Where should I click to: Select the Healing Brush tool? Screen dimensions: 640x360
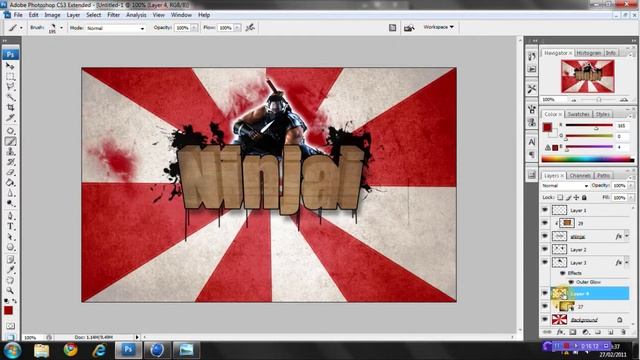click(10, 131)
